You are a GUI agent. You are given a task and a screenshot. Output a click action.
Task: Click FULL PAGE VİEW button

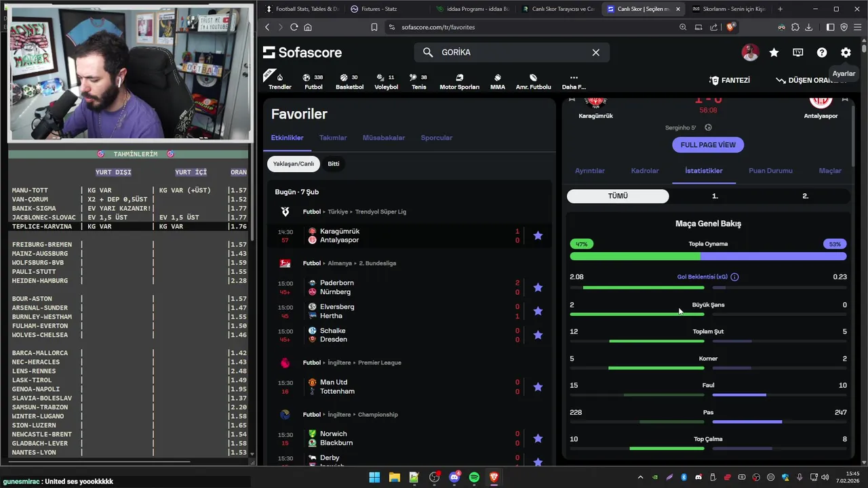coord(708,144)
